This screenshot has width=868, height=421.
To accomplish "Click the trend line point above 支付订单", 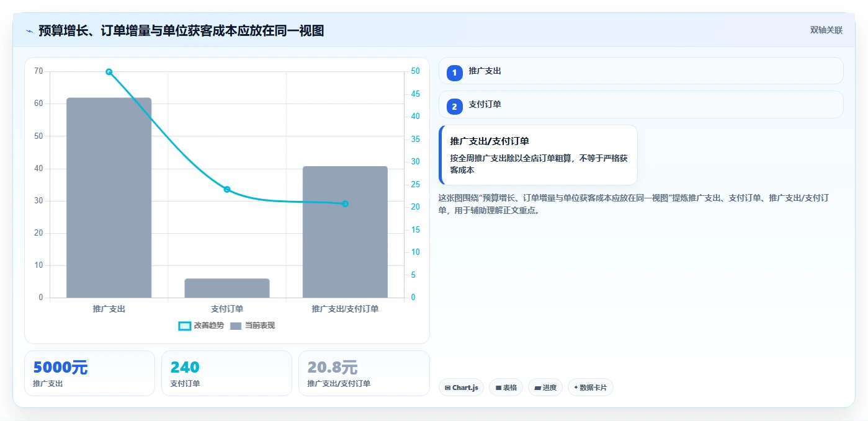I will coord(227,189).
